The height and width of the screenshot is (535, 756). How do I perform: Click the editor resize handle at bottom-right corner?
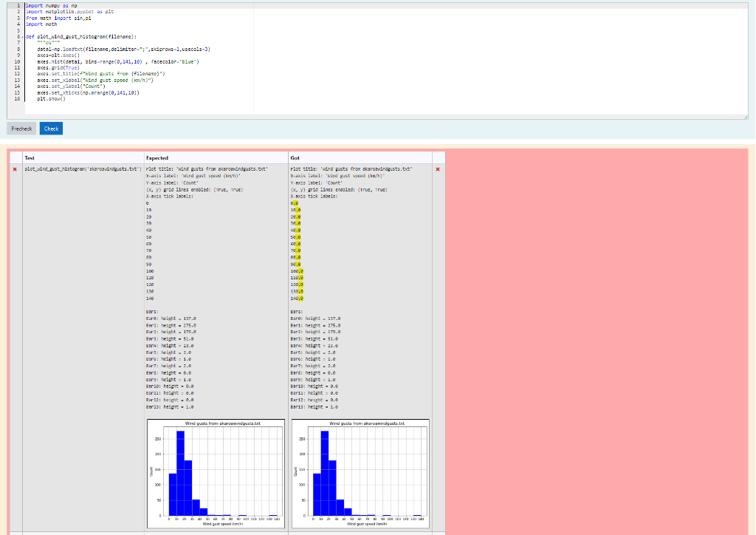(x=746, y=117)
